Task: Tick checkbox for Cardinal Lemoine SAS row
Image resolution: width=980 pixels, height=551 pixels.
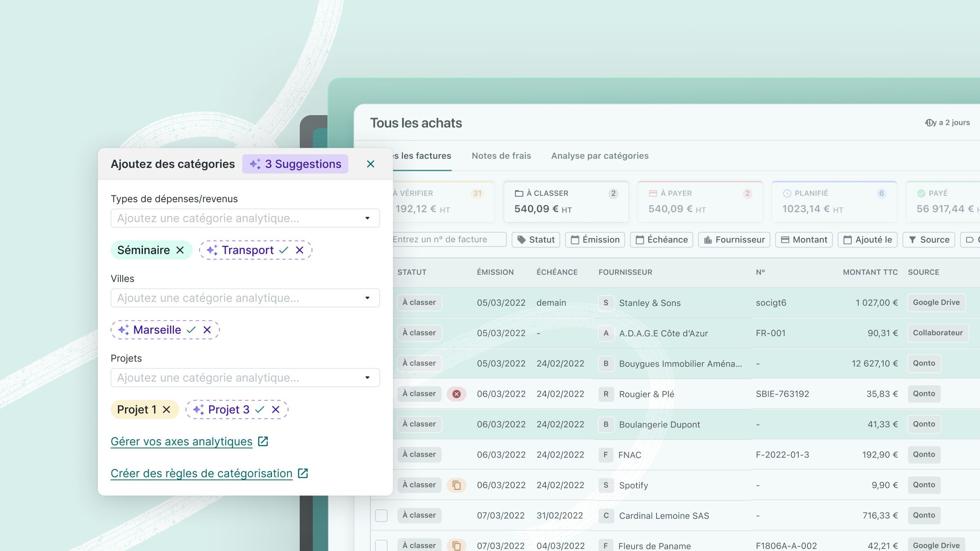Action: point(381,515)
